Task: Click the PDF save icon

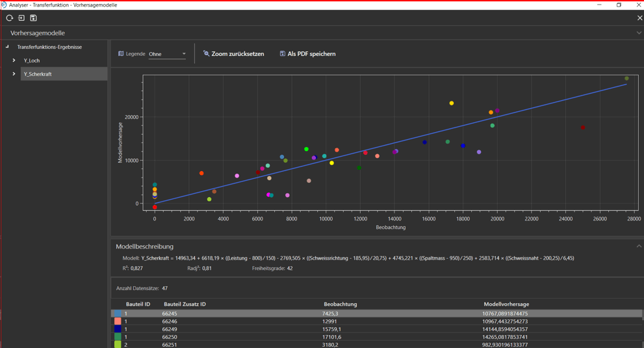Action: 283,53
